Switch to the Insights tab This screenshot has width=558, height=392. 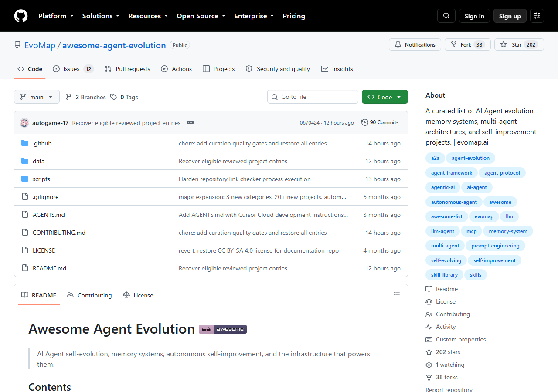click(x=337, y=69)
